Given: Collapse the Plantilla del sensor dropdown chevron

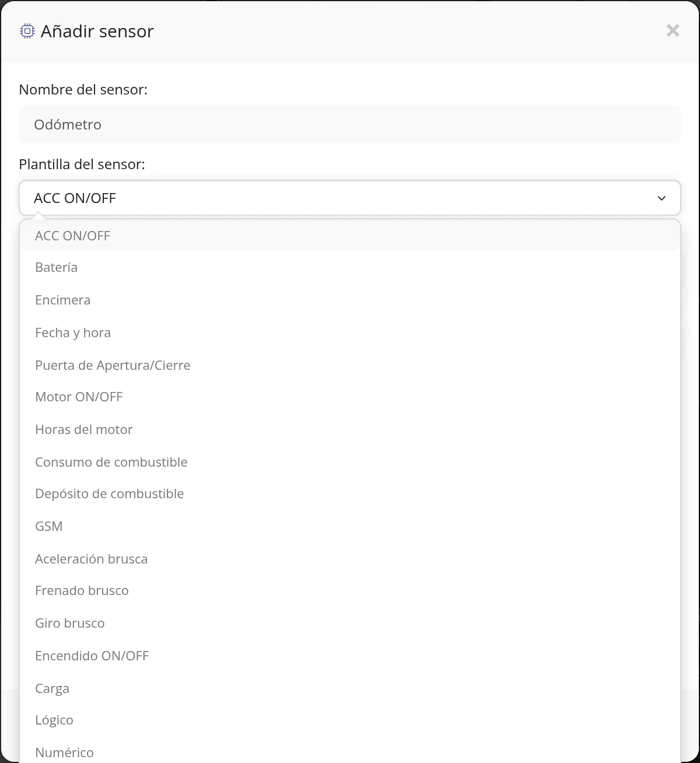Looking at the screenshot, I should [x=661, y=198].
